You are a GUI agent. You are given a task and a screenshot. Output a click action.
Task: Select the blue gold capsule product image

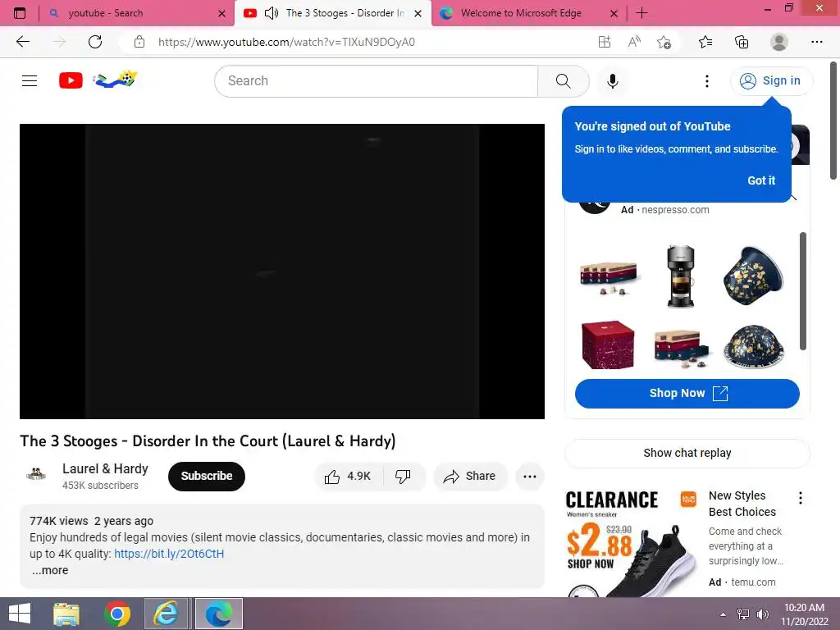[753, 276]
